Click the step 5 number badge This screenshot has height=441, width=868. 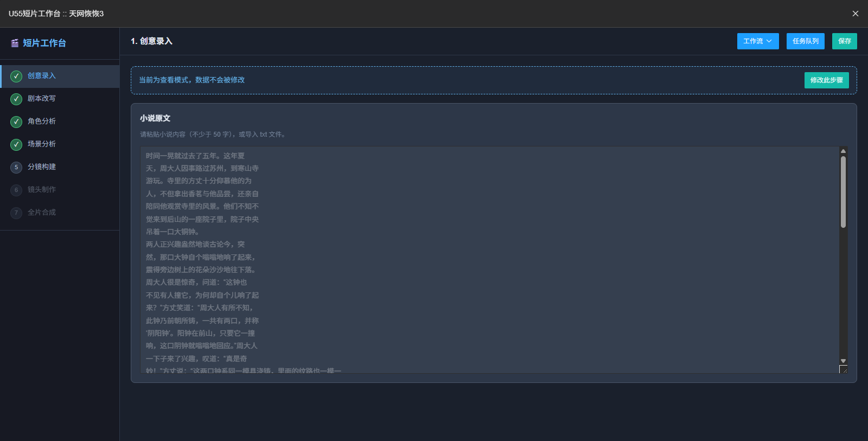point(16,167)
